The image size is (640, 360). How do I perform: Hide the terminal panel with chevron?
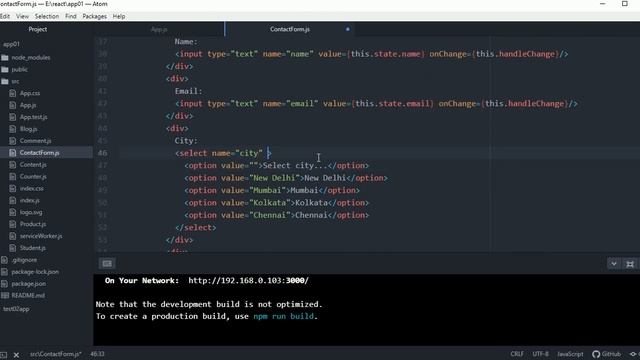click(x=613, y=264)
